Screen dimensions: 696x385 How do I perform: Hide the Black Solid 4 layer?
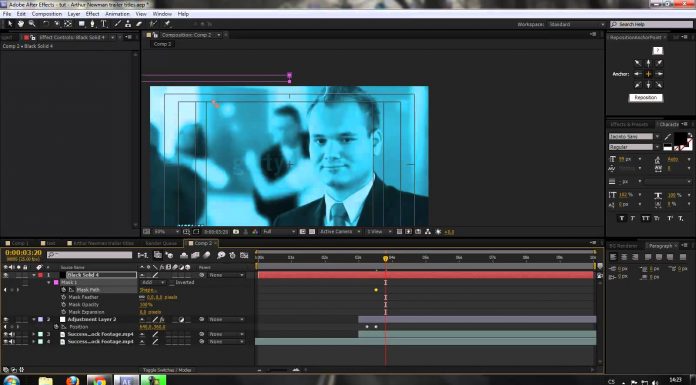pos(5,275)
